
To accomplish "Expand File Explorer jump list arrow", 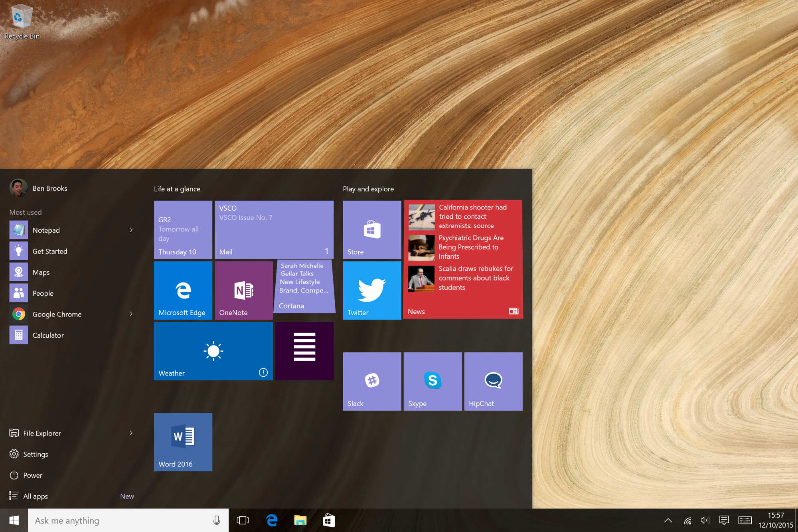I will coord(131,433).
